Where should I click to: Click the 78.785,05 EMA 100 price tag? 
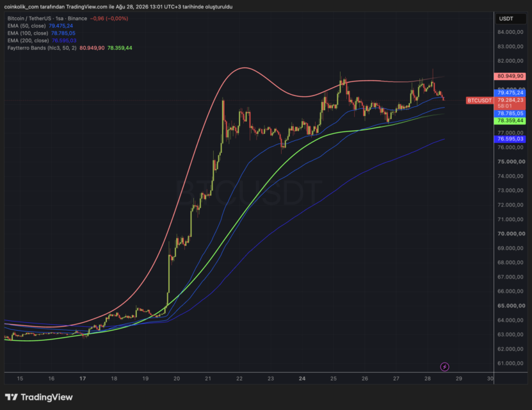pos(510,113)
